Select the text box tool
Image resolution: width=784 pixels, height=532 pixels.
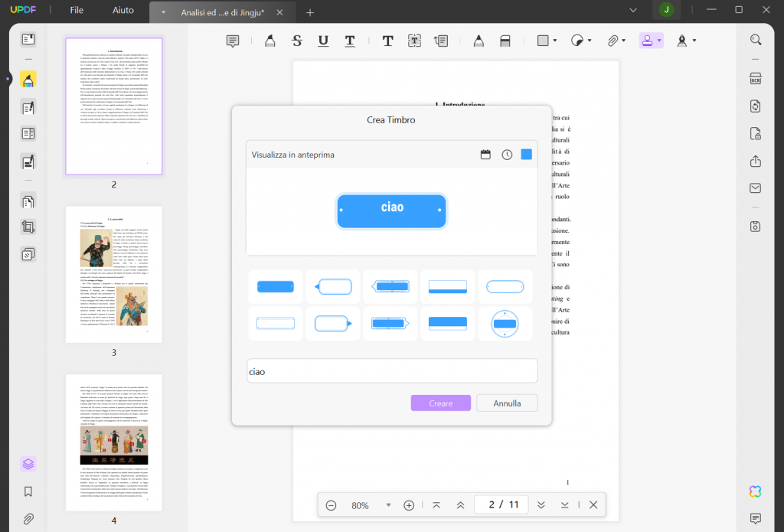pos(414,41)
